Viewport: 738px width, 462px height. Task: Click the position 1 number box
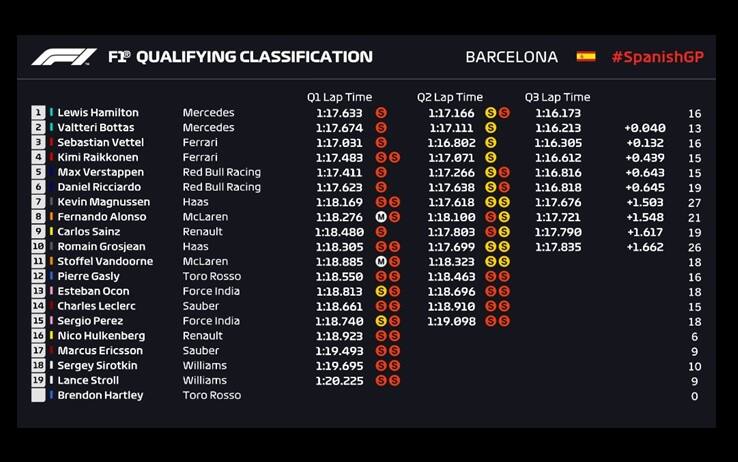39,113
